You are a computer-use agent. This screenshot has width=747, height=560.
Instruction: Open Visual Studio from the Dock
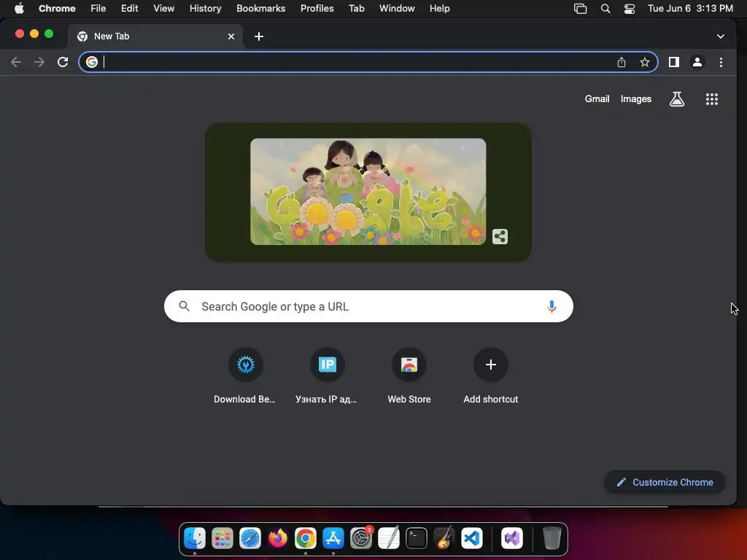(x=512, y=539)
